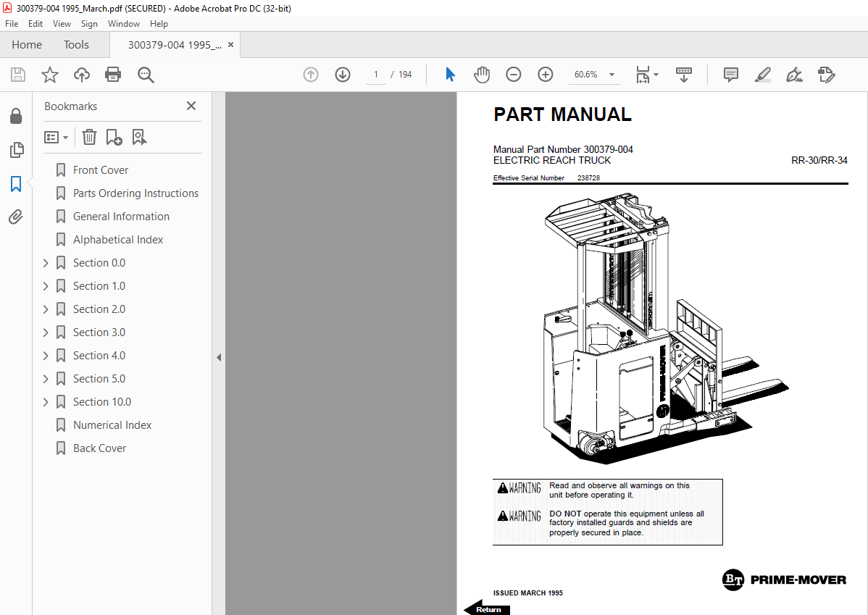Activate the Hand pan tool
This screenshot has height=615, width=868.
[x=482, y=75]
